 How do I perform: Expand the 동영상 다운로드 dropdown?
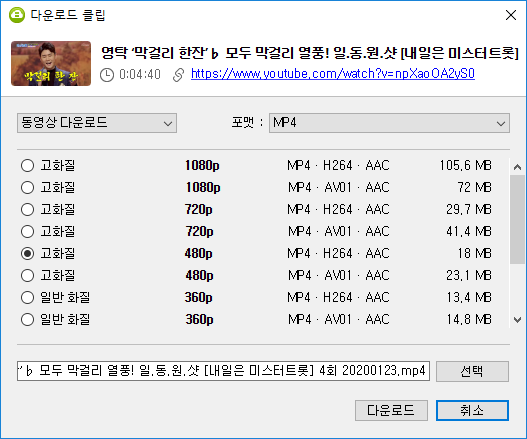[x=97, y=123]
